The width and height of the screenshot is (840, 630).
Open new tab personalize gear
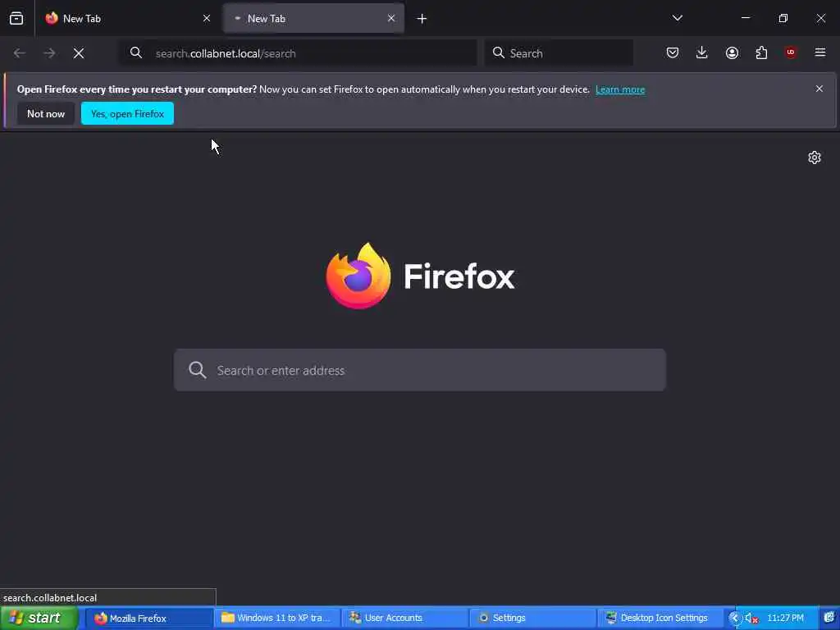coord(815,157)
